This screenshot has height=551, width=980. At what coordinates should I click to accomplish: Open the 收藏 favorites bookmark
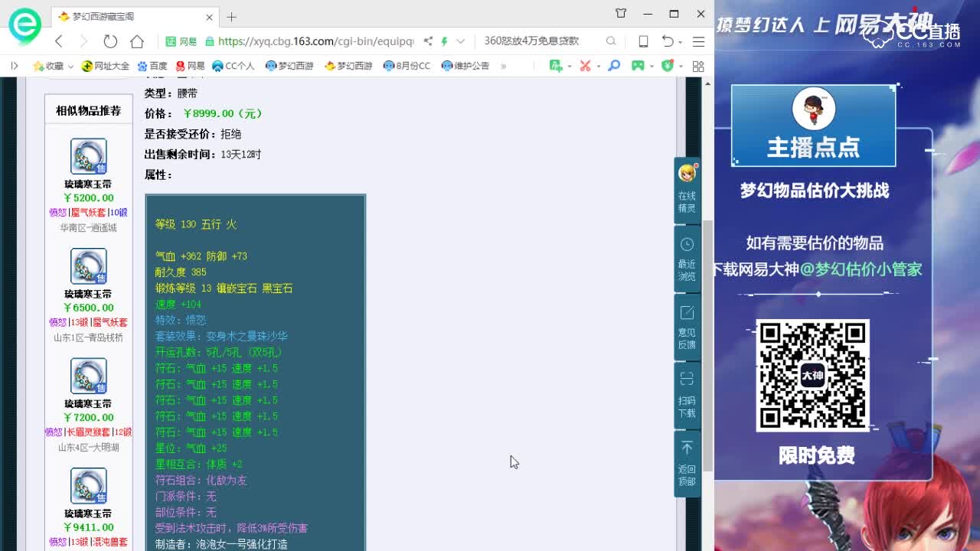pyautogui.click(x=48, y=66)
